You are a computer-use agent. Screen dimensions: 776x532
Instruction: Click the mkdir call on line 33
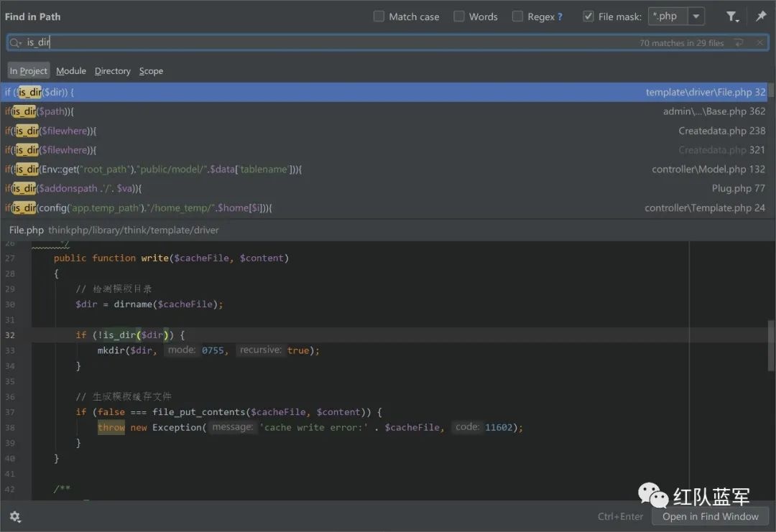[x=111, y=350]
